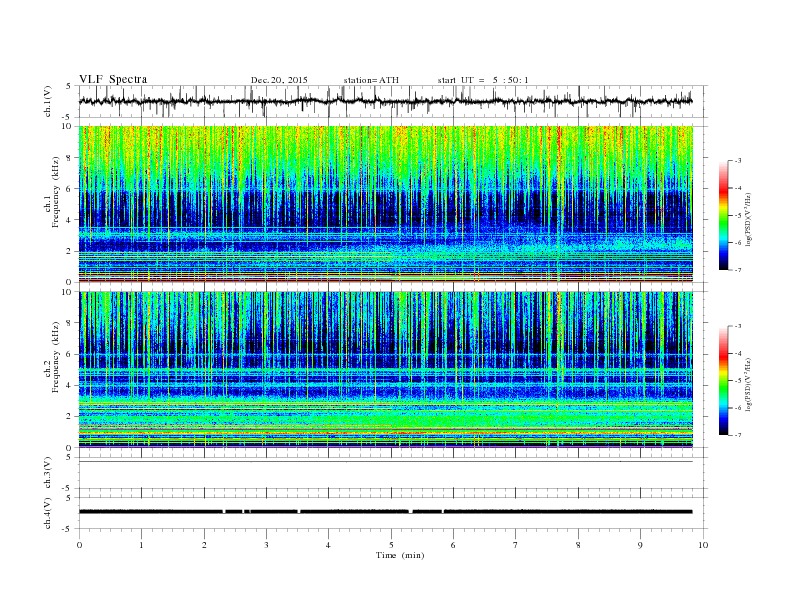This screenshot has height=612, width=792.
Task: Click the 'ch.3(V)' axis label
Action: point(48,473)
